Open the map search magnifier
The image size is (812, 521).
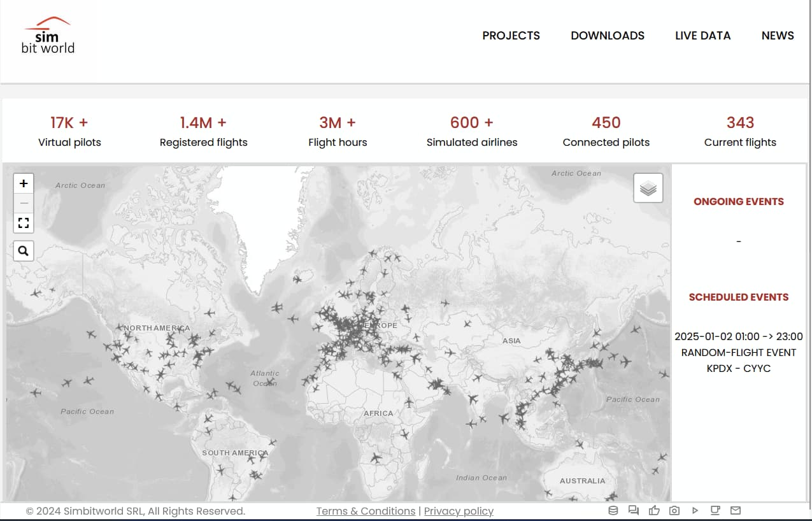[24, 251]
